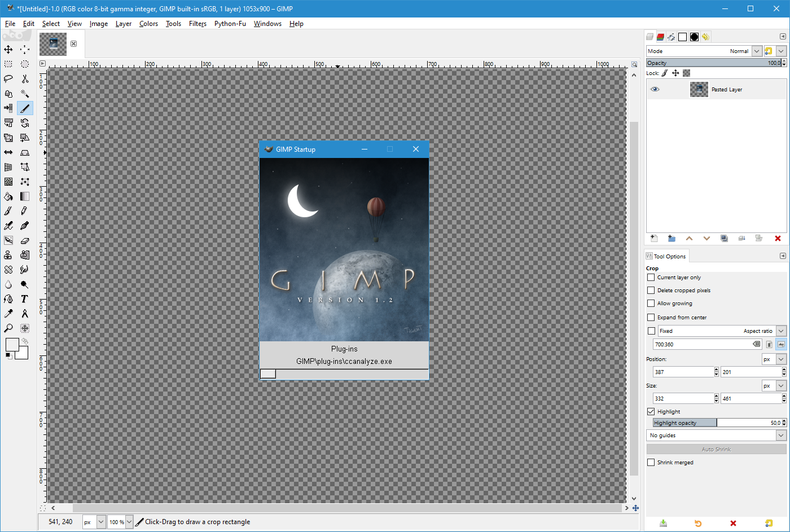Select the Ellipse Select tool
The width and height of the screenshot is (790, 532).
25,64
